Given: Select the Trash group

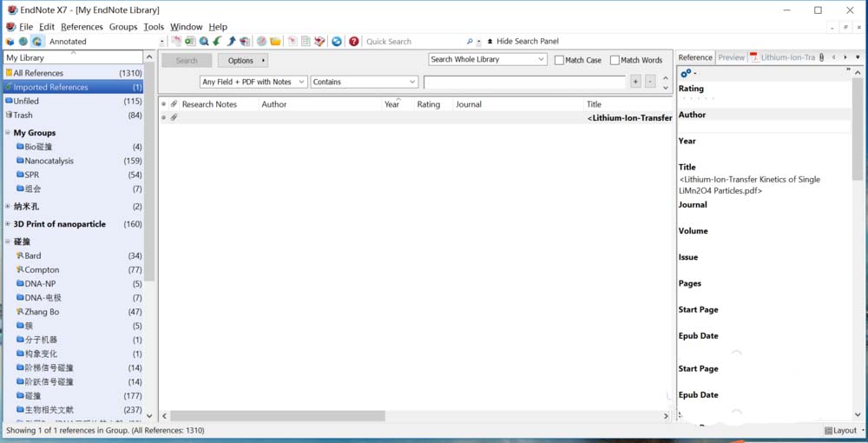Looking at the screenshot, I should coord(74,116).
